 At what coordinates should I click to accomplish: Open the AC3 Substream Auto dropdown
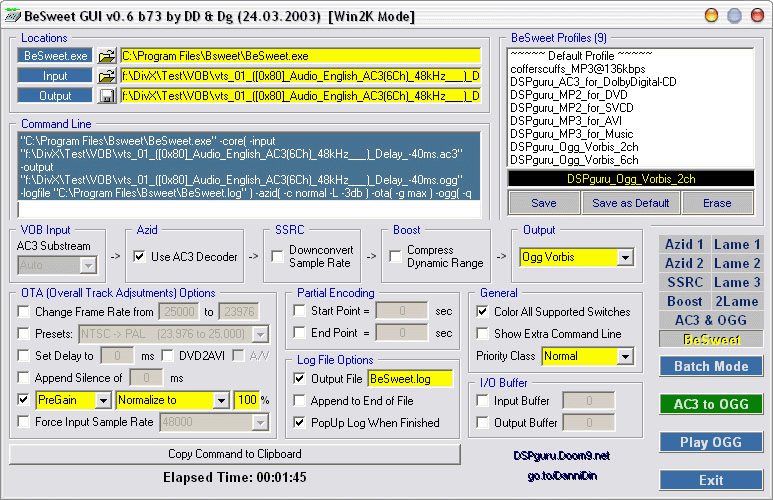[x=88, y=265]
